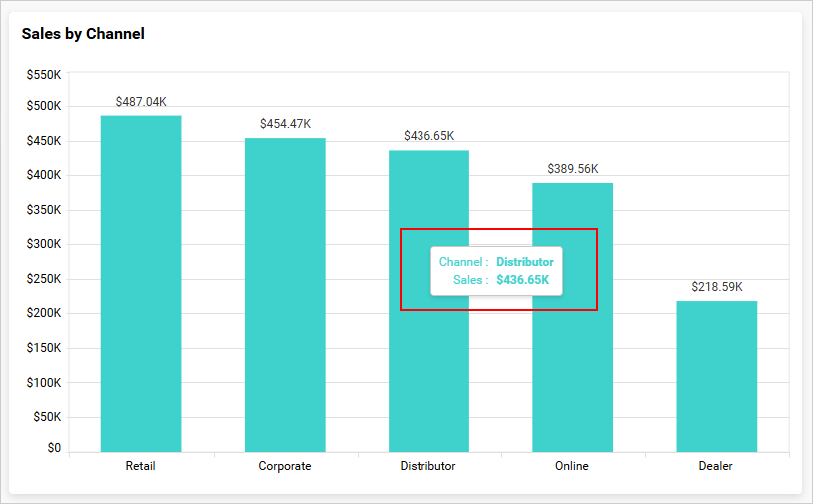
Task: Click the $436.65K label above the Distributor bar
Action: (429, 136)
